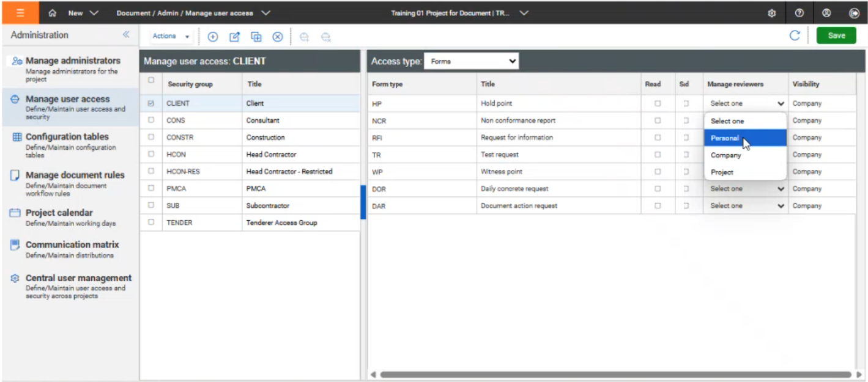This screenshot has height=382, width=868.
Task: Collapse the Administration sidebar panel
Action: 126,35
